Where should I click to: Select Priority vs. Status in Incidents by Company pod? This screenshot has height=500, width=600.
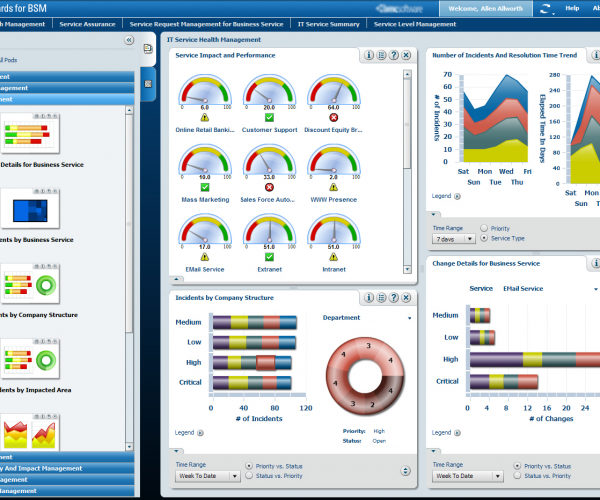pos(249,466)
